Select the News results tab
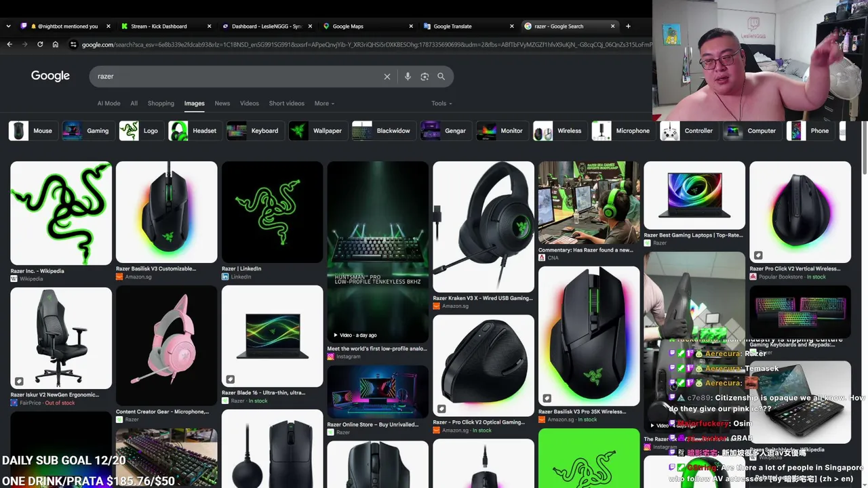 pos(222,104)
